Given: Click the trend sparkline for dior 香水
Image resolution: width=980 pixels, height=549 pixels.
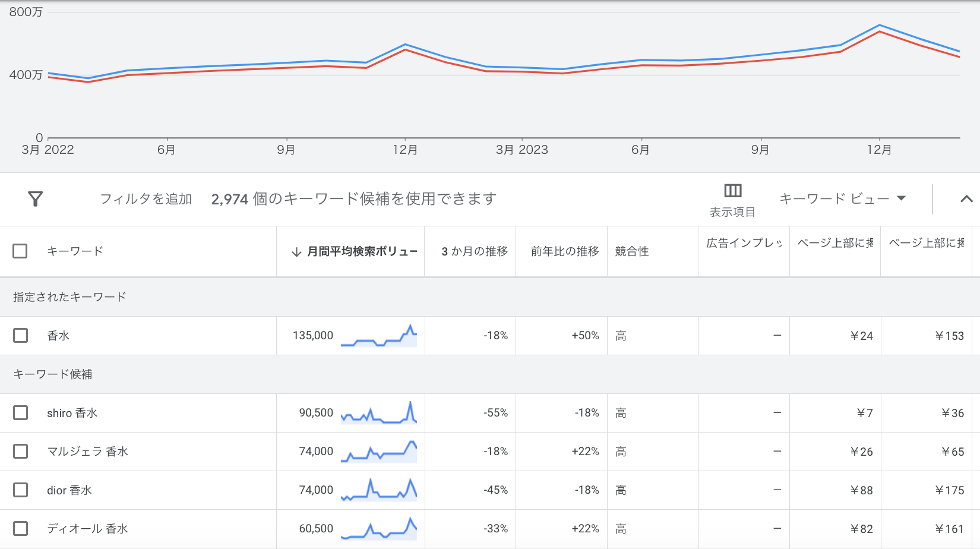Looking at the screenshot, I should coord(379,490).
